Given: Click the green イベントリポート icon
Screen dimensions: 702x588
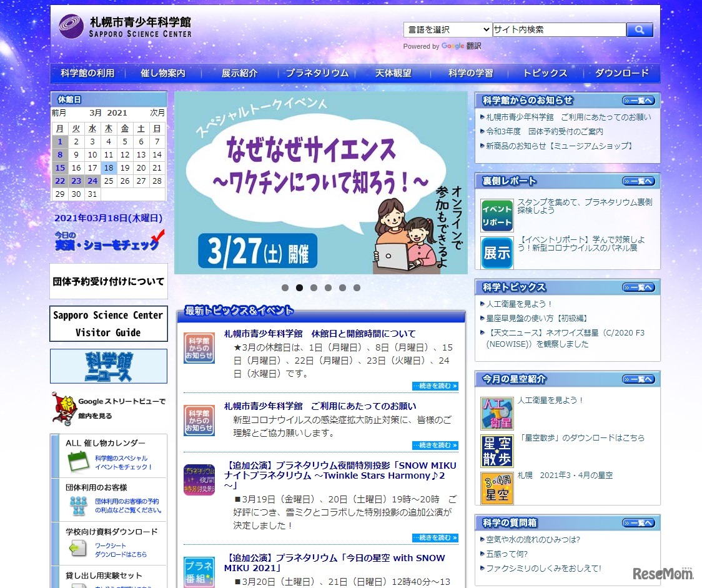Looking at the screenshot, I should point(497,216).
